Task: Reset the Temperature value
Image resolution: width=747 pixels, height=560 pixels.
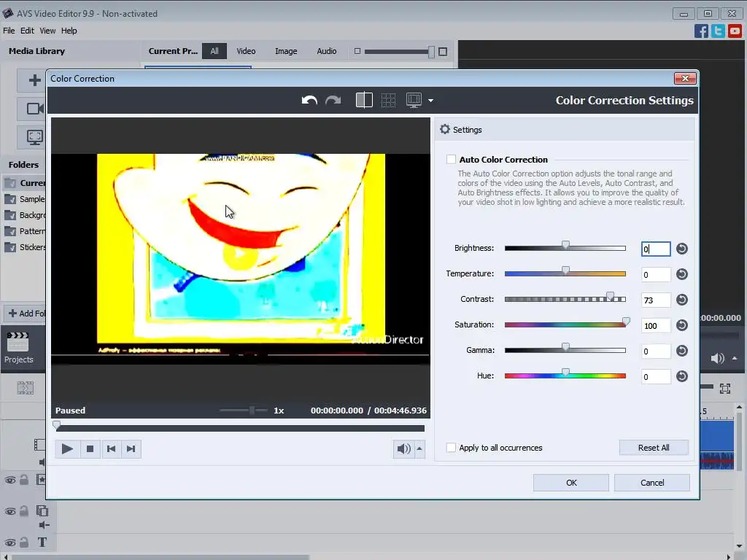Action: point(682,274)
